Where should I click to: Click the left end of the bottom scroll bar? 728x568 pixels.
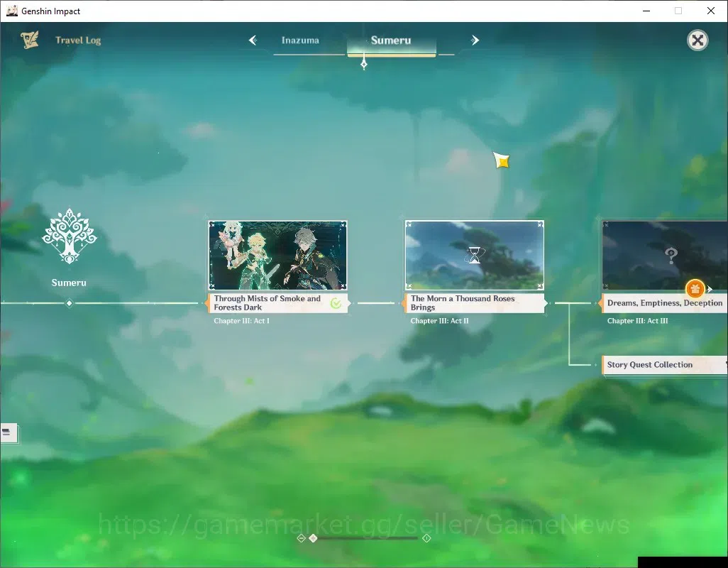pyautogui.click(x=301, y=538)
